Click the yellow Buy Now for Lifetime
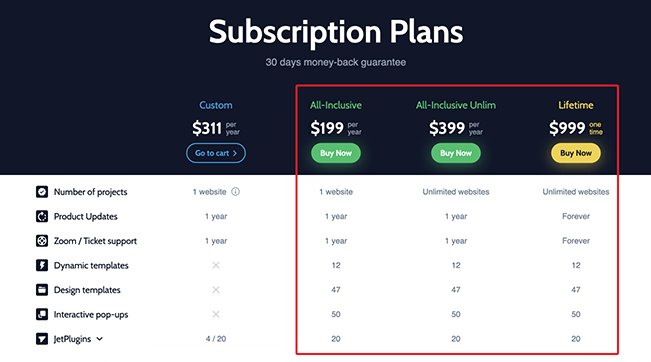 coord(576,153)
